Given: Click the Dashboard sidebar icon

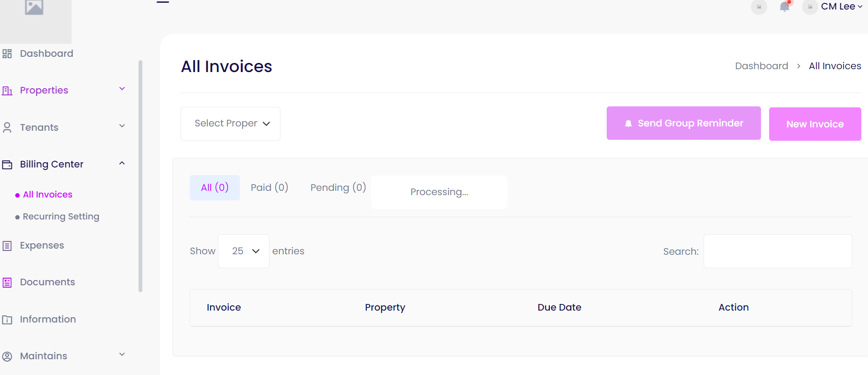Looking at the screenshot, I should tap(7, 53).
